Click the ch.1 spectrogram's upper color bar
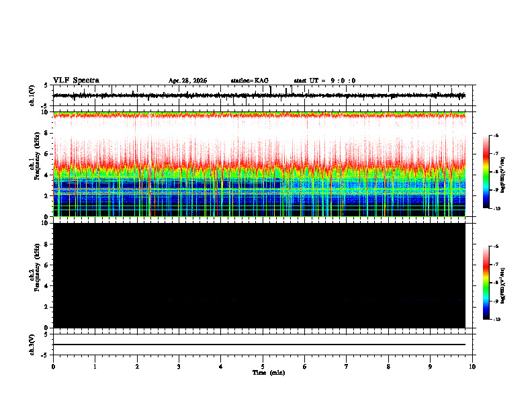Screen dimensions: 532x411 tap(486, 172)
